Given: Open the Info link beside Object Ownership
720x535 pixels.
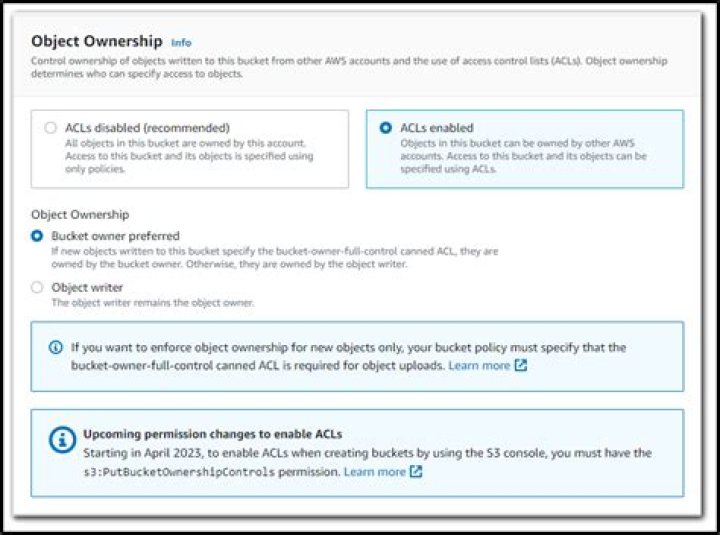Looking at the screenshot, I should point(181,43).
